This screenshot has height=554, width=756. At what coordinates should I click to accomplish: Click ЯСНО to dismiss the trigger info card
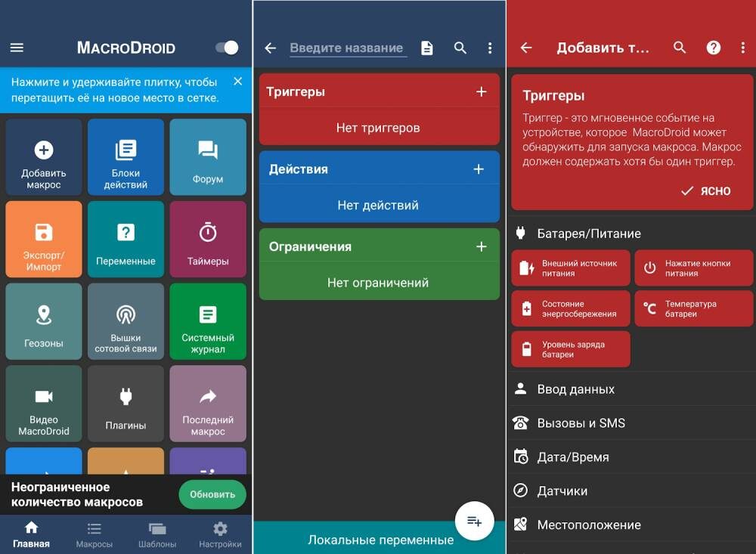click(706, 191)
